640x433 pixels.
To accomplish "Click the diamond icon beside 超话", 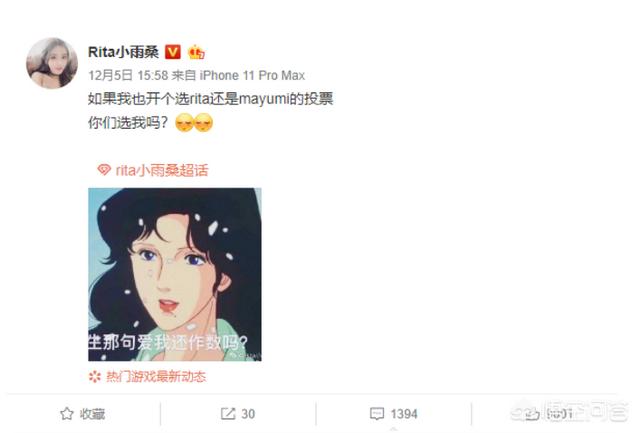I will coord(104,170).
